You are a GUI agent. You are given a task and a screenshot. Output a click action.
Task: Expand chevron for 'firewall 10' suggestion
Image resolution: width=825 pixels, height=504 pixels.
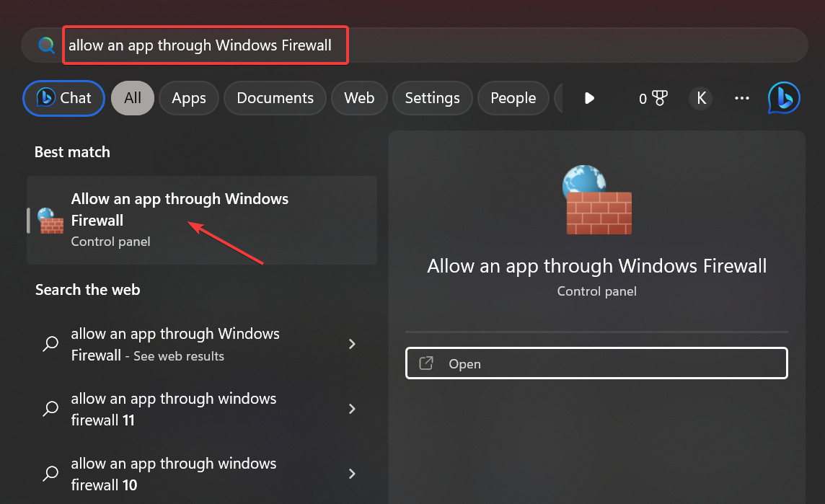click(x=352, y=474)
